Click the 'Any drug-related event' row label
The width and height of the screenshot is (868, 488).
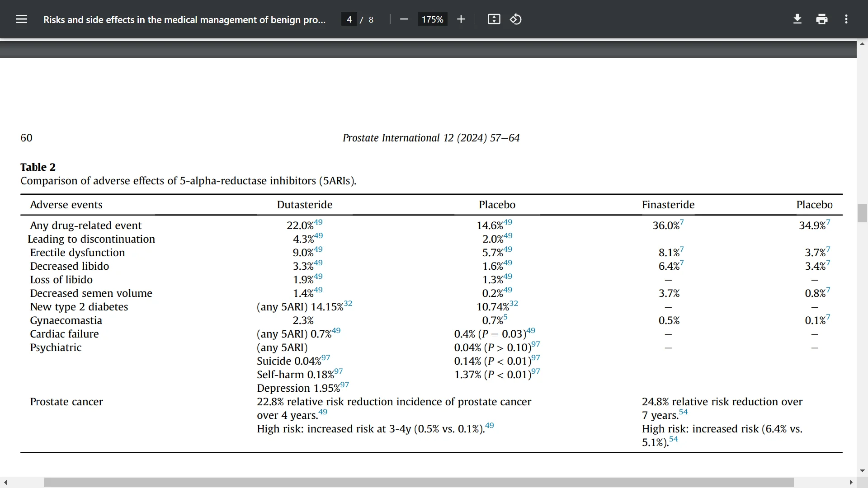(85, 225)
